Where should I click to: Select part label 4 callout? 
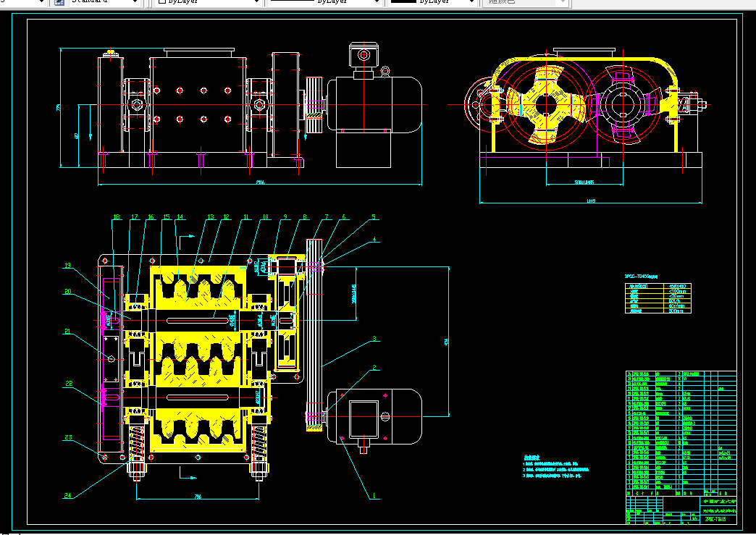[374, 239]
